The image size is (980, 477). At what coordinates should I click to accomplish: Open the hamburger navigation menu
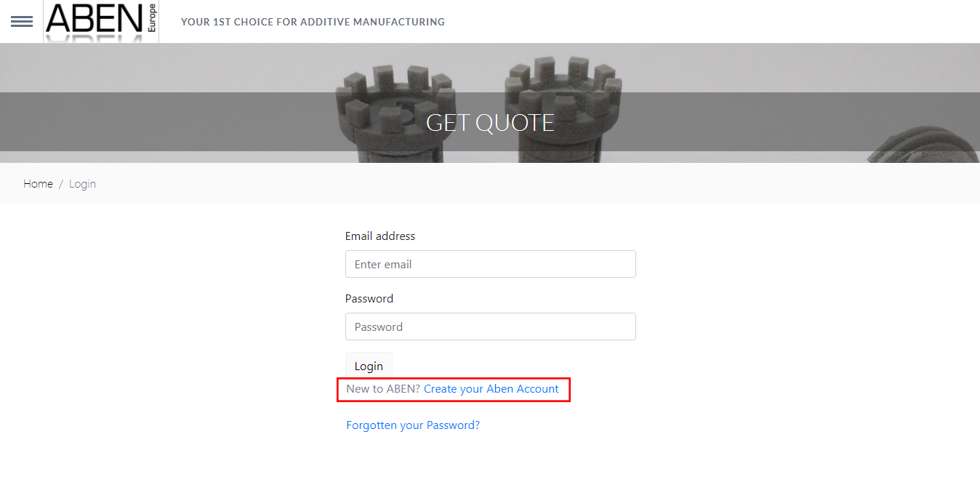(22, 22)
